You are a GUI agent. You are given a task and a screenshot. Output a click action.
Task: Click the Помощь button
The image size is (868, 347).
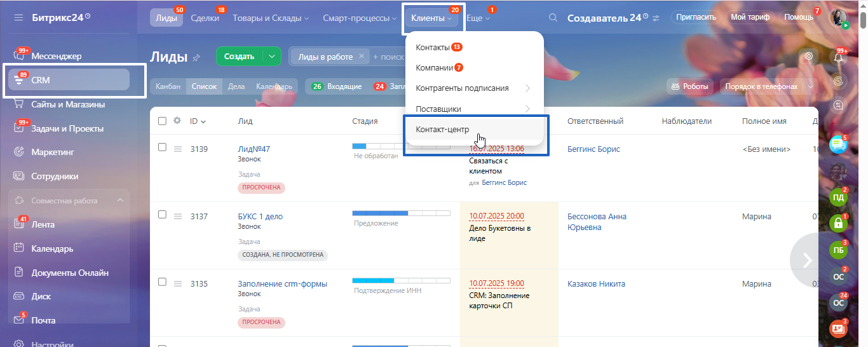[799, 17]
